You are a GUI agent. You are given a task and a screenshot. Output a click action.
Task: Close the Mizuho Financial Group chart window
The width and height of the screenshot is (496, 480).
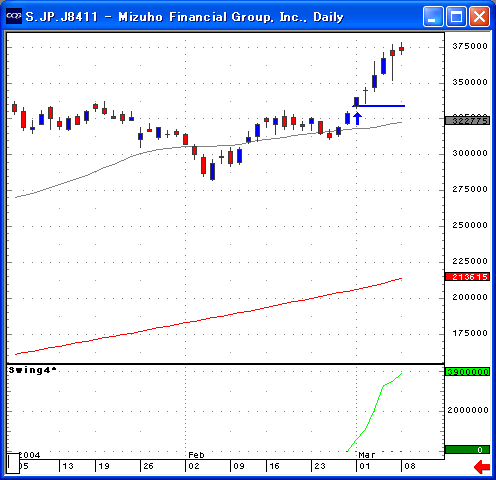[479, 16]
